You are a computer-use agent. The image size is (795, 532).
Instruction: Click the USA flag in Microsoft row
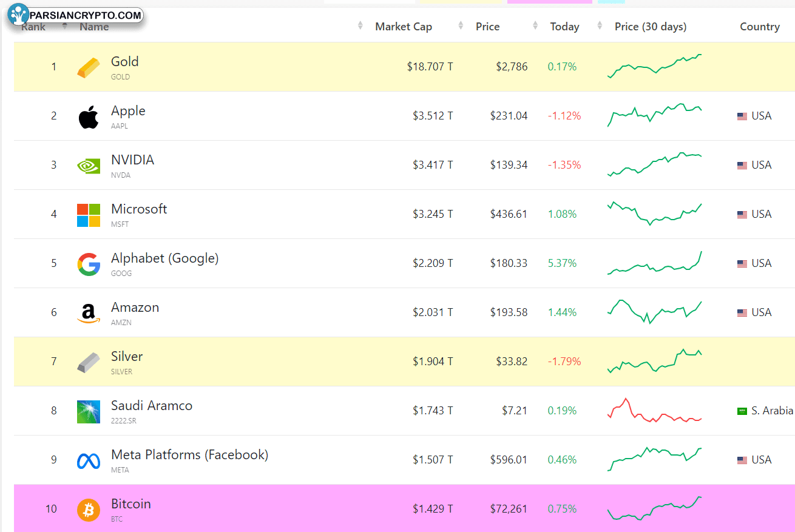[x=742, y=215]
